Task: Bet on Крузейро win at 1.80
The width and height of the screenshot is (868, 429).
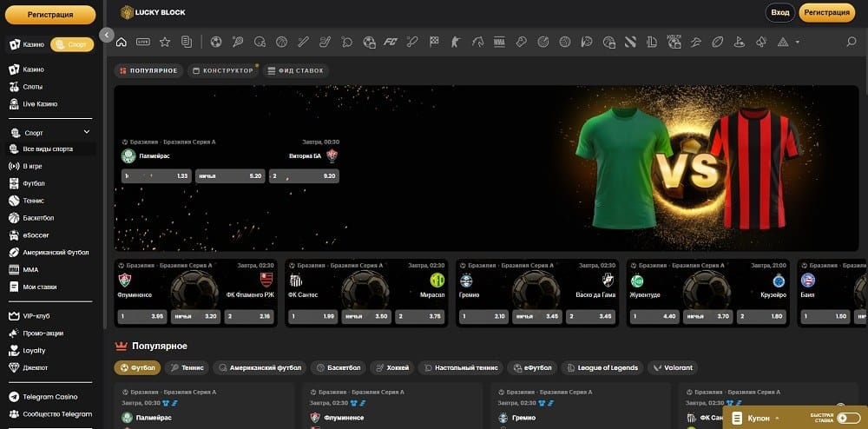Action: (x=762, y=317)
